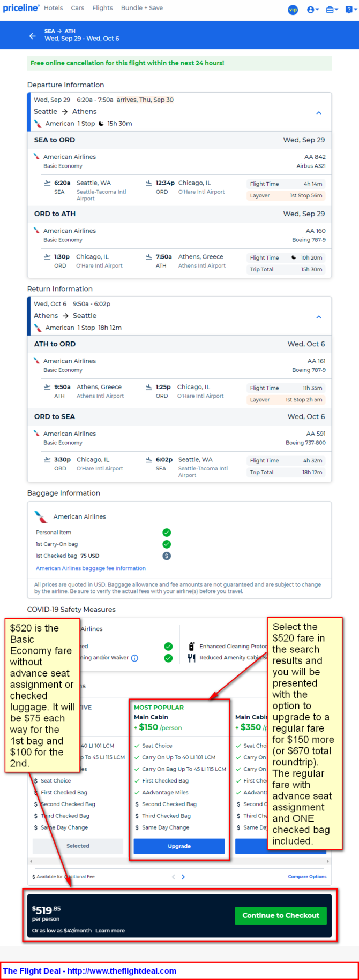Open the account profile menu icon

[313, 10]
